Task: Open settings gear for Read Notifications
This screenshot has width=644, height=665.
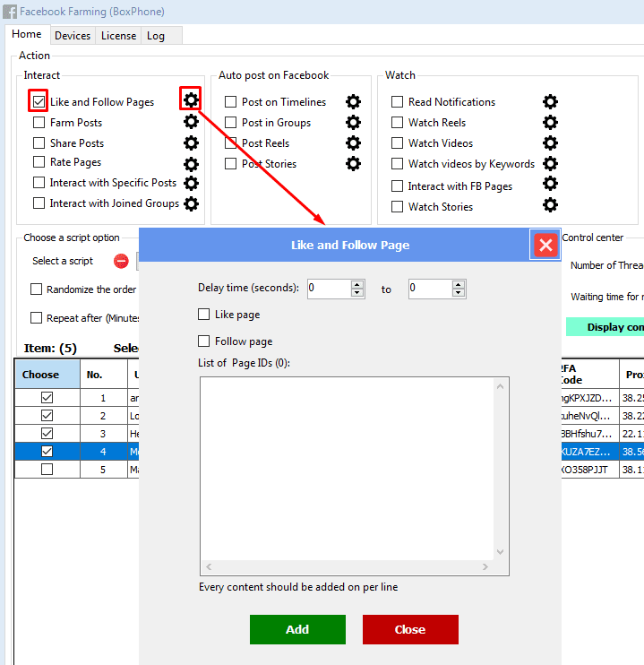Action: point(550,102)
